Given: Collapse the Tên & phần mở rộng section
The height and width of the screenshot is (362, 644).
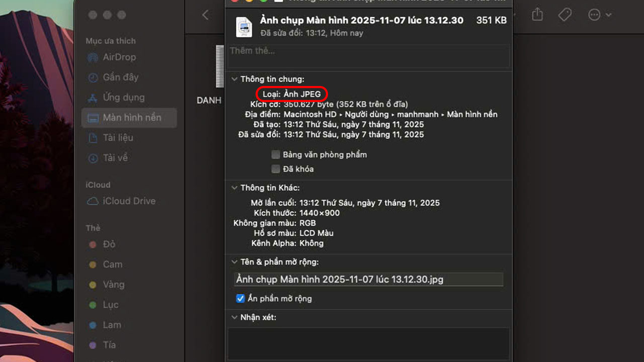Looking at the screenshot, I should pyautogui.click(x=234, y=262).
